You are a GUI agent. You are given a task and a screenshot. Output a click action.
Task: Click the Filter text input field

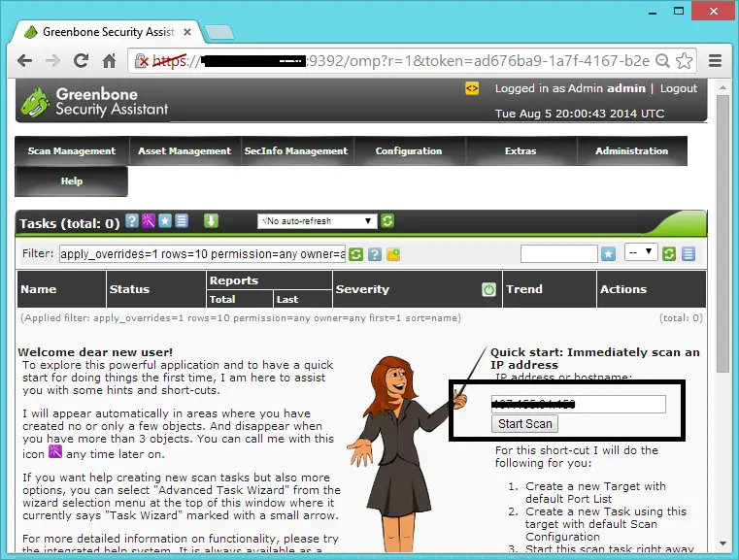click(202, 254)
